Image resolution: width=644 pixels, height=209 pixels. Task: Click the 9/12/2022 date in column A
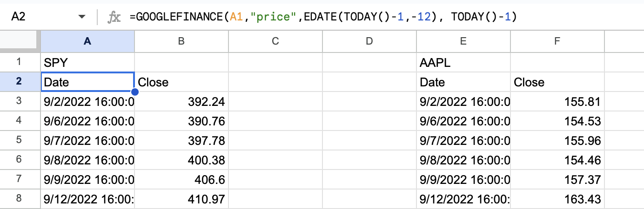pos(87,199)
